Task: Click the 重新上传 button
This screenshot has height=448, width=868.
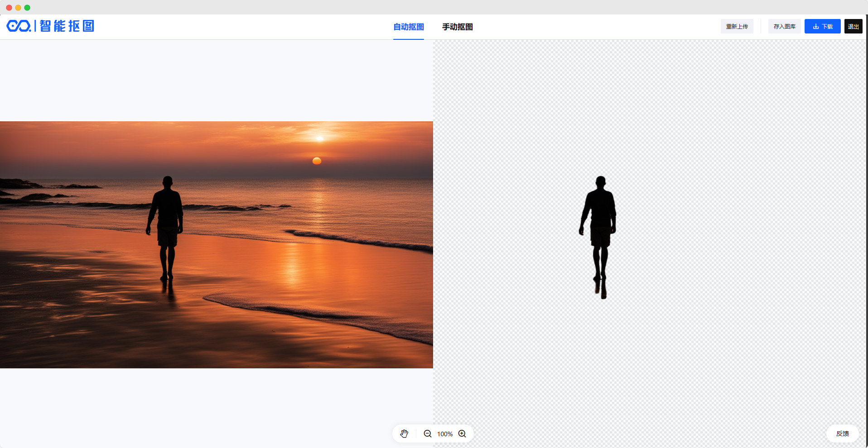Action: tap(737, 26)
